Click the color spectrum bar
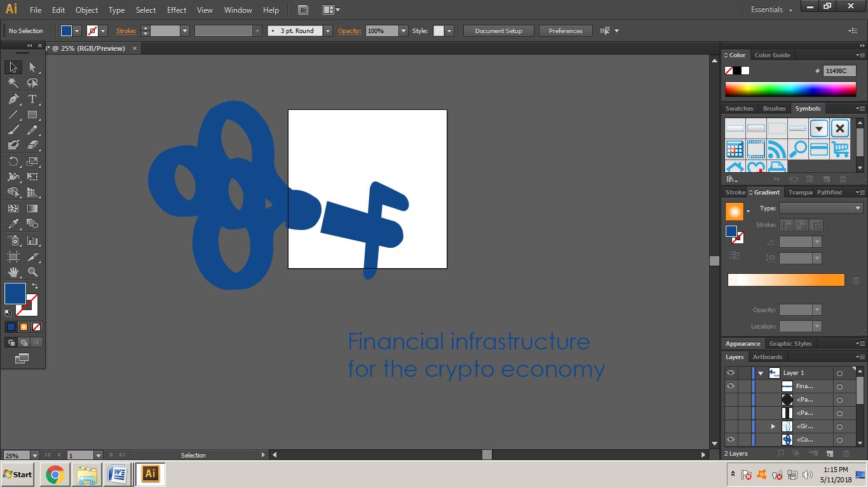The width and height of the screenshot is (868, 488). click(790, 89)
